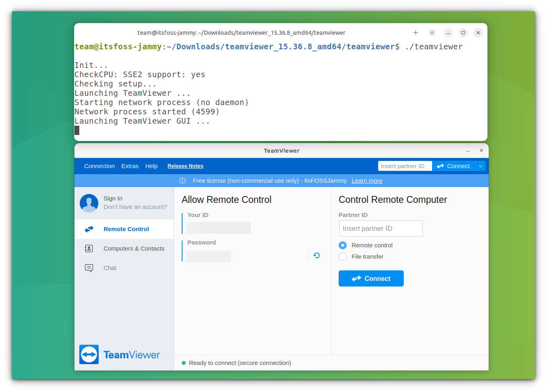Open the Help menu
547x392 pixels.
(x=152, y=166)
